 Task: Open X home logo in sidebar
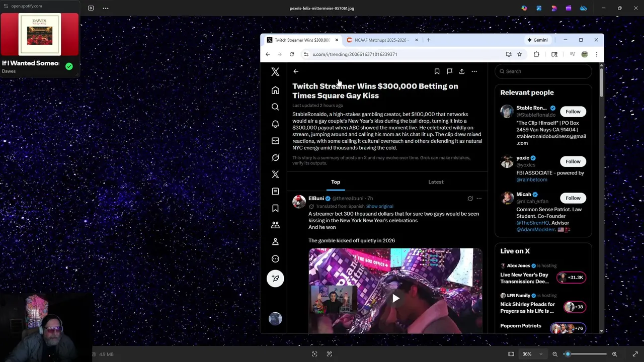275,72
